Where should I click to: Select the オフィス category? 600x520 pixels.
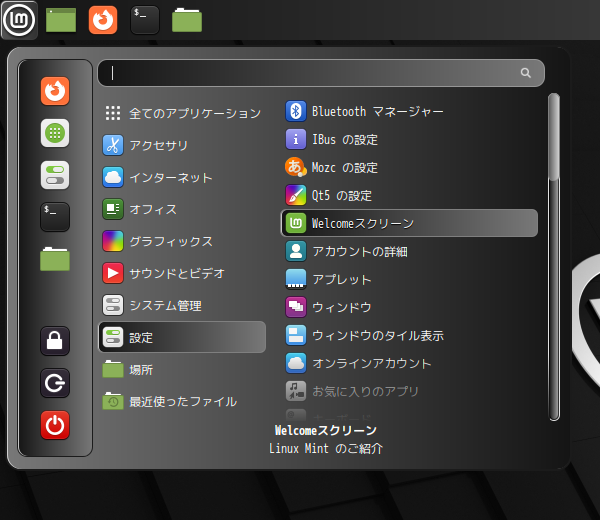pyautogui.click(x=182, y=209)
